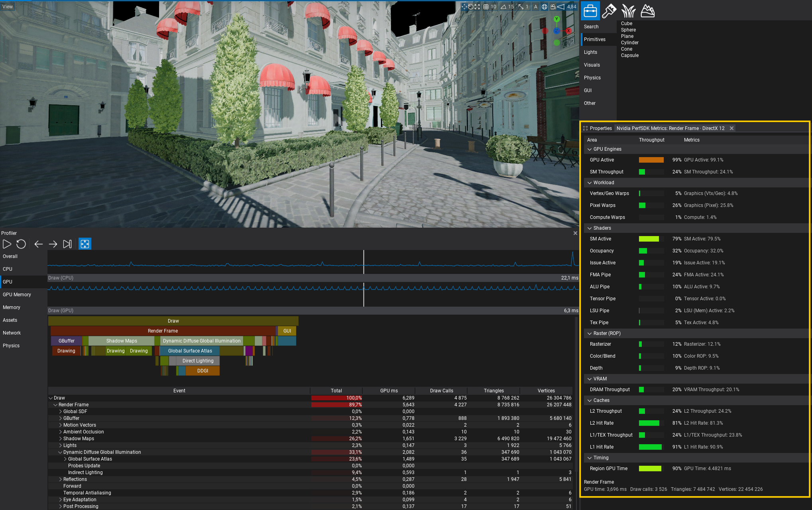Open the Foliage tool tab
Image resolution: width=812 pixels, height=510 pixels.
(x=628, y=11)
